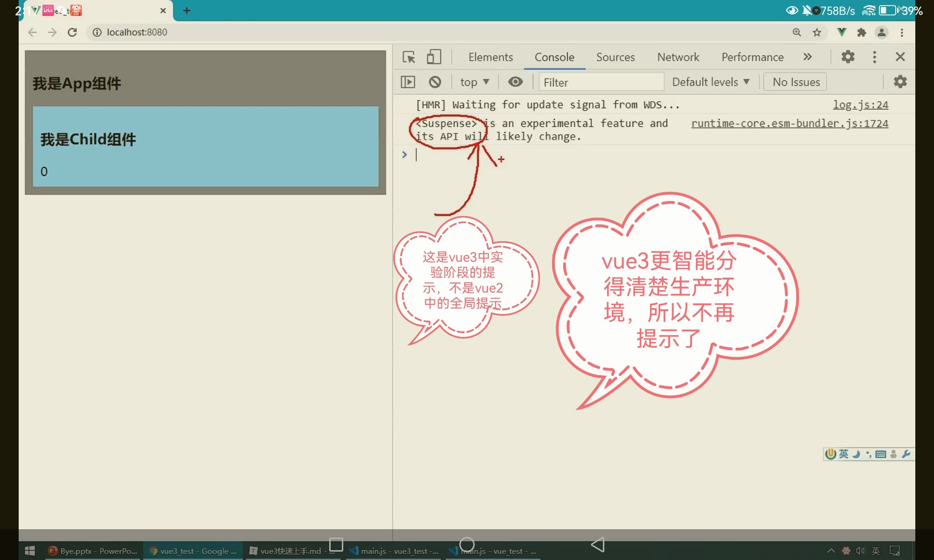Toggle live expression eye icon

515,82
